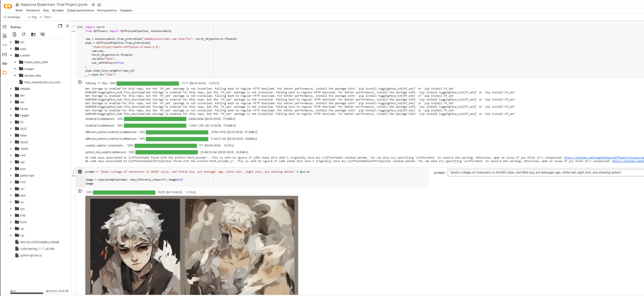
Task: Expand the home folder
Action: pyautogui.click(x=11, y=109)
